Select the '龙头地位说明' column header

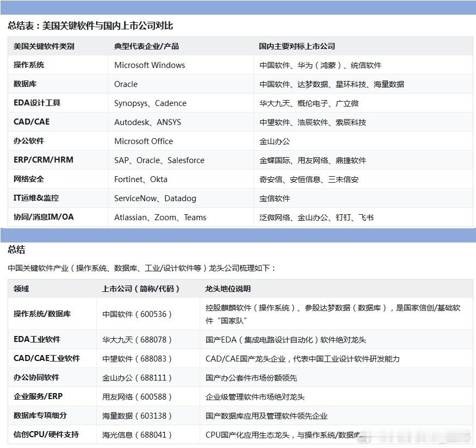point(228,289)
